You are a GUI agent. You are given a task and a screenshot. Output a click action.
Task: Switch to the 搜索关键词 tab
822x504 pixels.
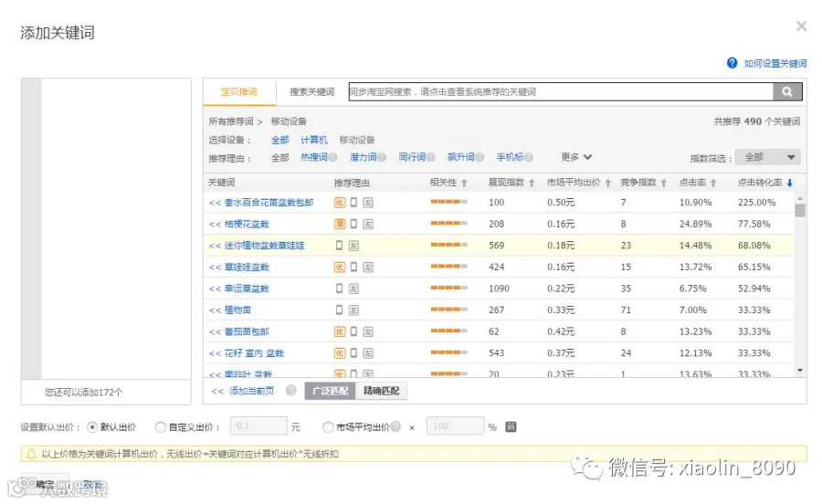point(312,91)
